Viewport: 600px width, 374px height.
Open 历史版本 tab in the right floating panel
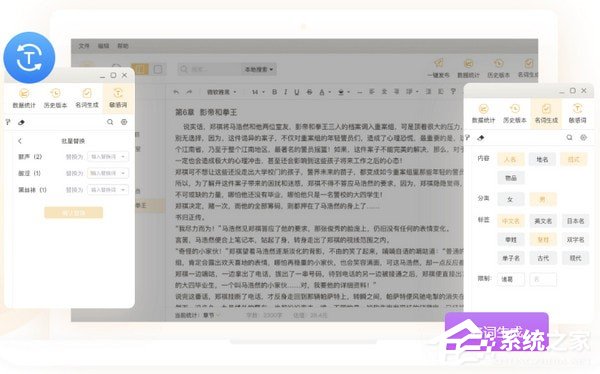pos(514,114)
